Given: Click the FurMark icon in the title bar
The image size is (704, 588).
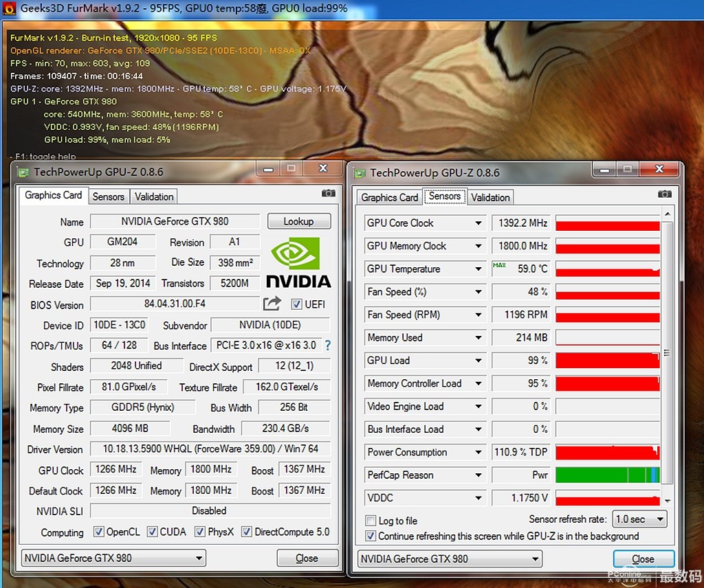Looking at the screenshot, I should [x=9, y=8].
